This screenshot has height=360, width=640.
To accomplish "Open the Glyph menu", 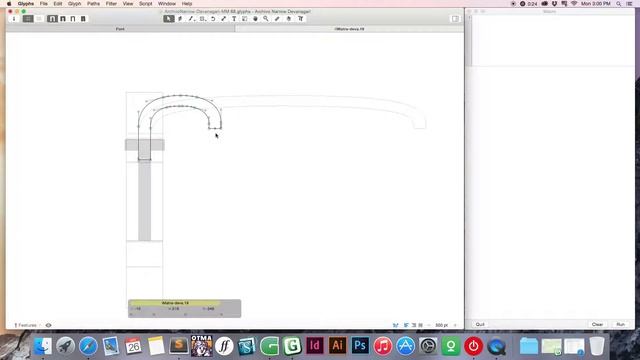I will coord(74,4).
